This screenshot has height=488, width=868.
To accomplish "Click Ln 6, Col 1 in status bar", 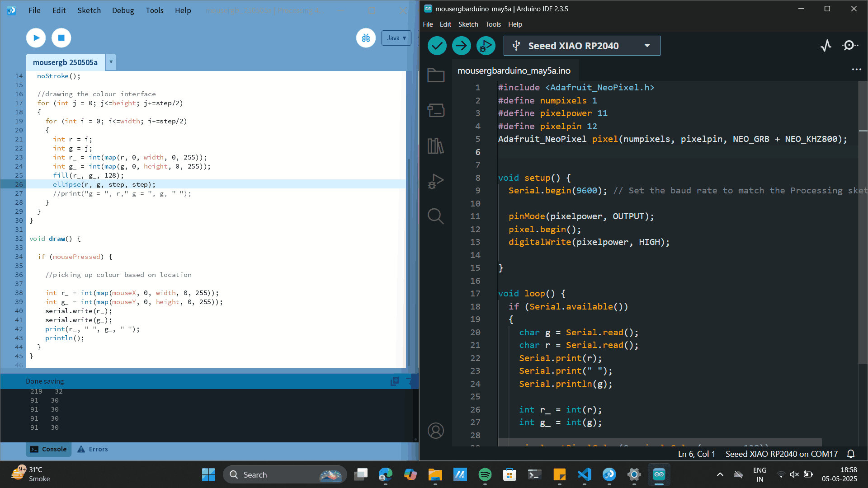I will 697,454.
